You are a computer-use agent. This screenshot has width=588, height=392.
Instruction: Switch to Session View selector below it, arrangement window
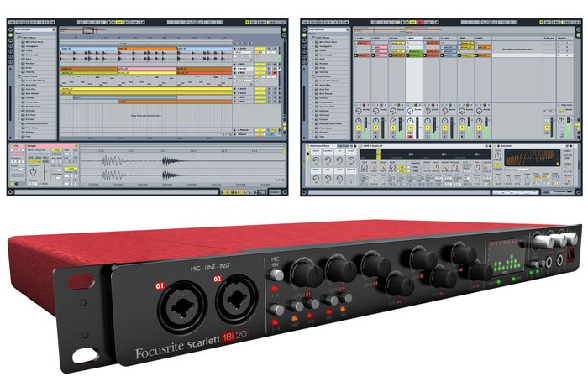pos(284,35)
